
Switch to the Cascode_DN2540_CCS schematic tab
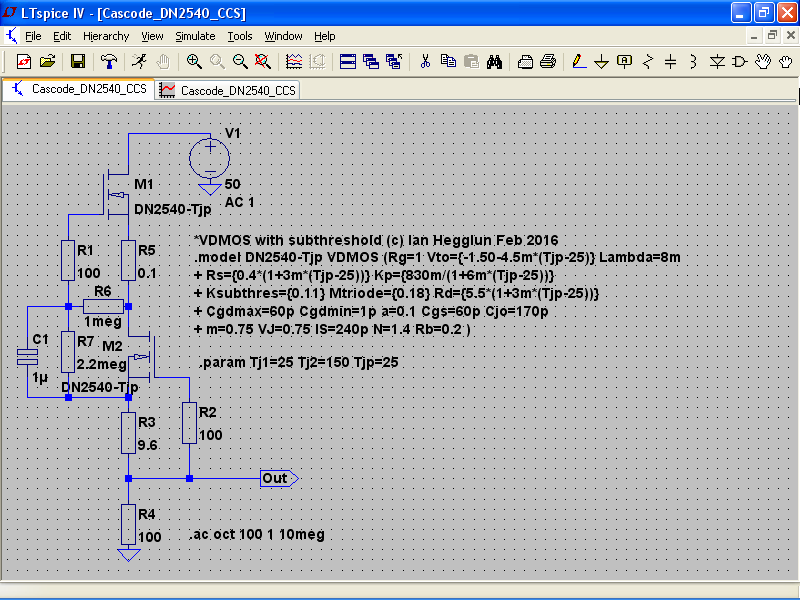click(79, 89)
